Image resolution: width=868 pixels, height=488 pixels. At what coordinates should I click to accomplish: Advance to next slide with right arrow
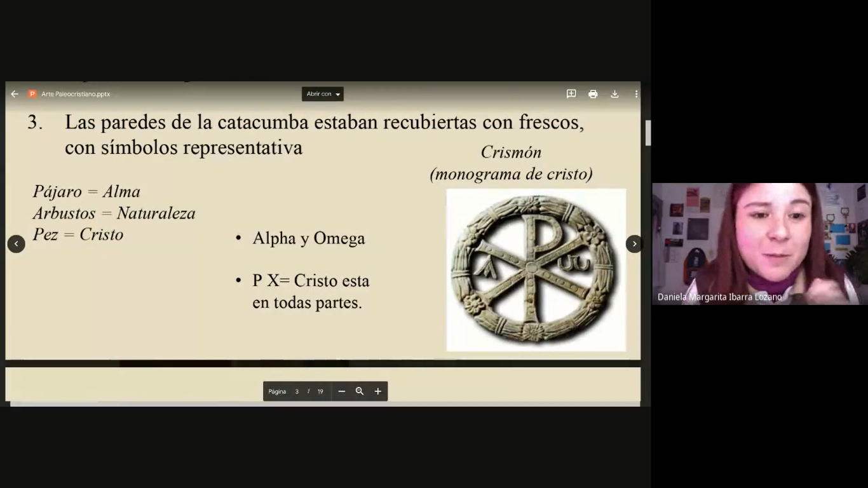[x=634, y=244]
